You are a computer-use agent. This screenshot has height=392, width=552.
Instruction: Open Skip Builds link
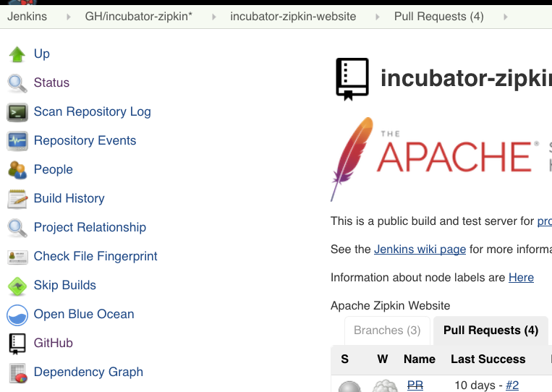pyautogui.click(x=65, y=285)
